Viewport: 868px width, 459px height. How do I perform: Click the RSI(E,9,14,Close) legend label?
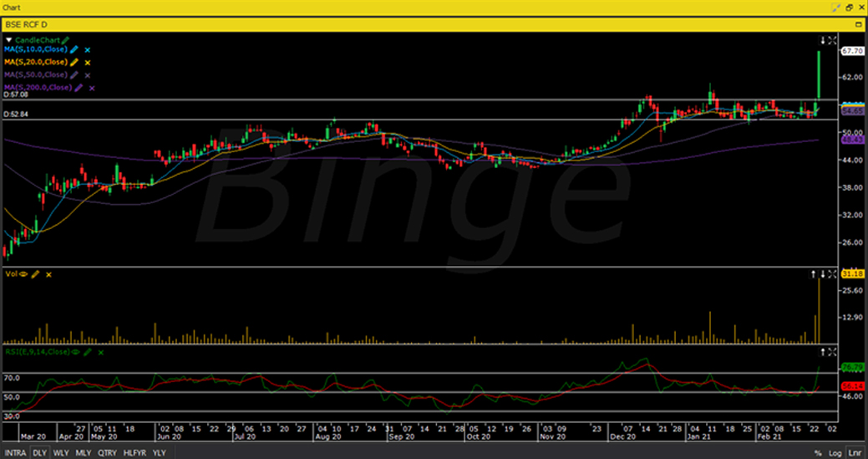pyautogui.click(x=38, y=352)
